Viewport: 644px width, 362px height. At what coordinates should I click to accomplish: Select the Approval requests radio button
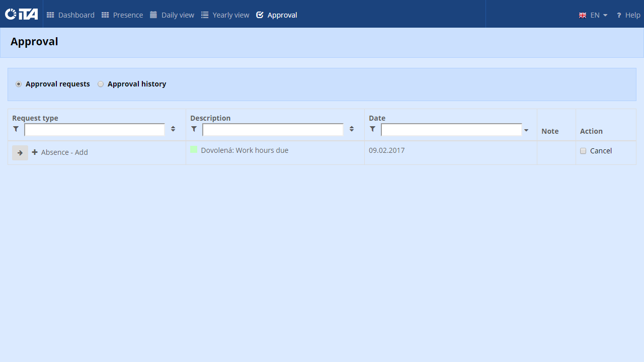click(19, 84)
